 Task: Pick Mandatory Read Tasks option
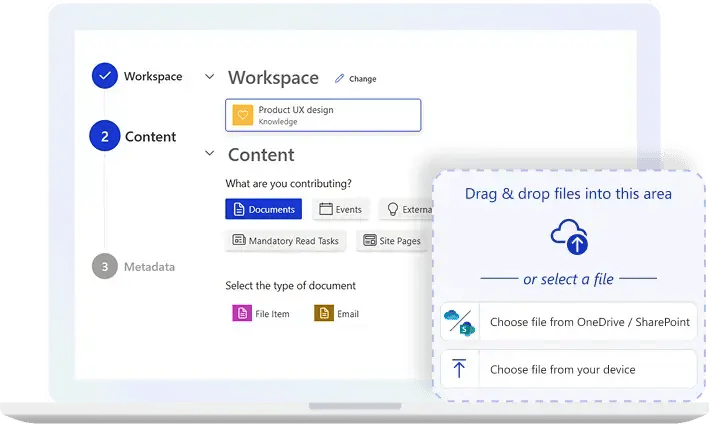point(286,240)
